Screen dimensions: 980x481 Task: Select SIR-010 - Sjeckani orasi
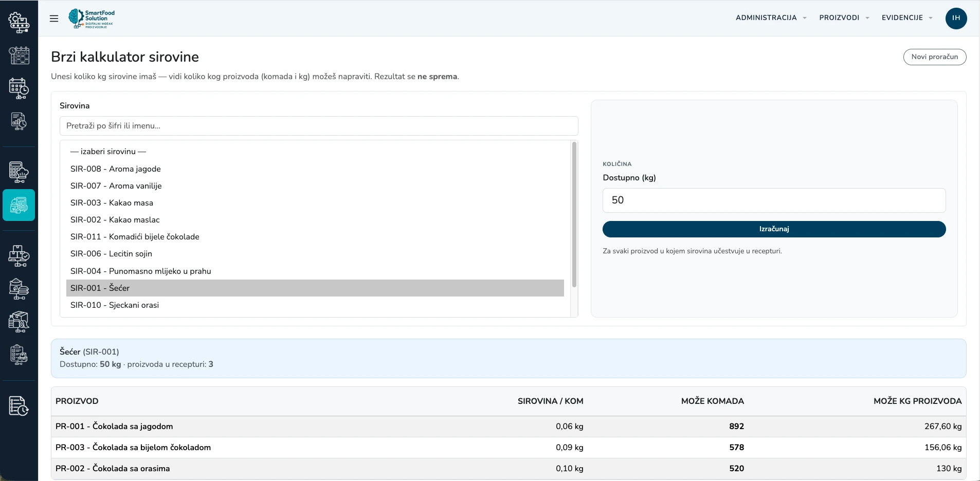tap(315, 305)
